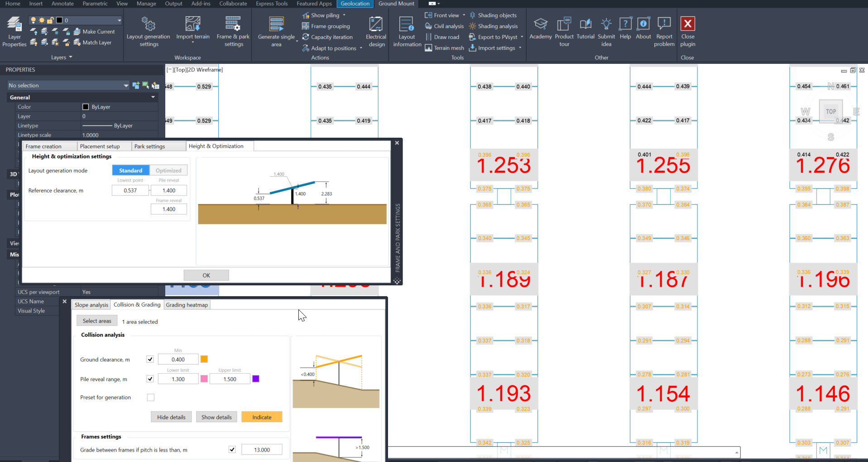Start the Product tour
This screenshot has height=462, width=868.
tap(564, 31)
